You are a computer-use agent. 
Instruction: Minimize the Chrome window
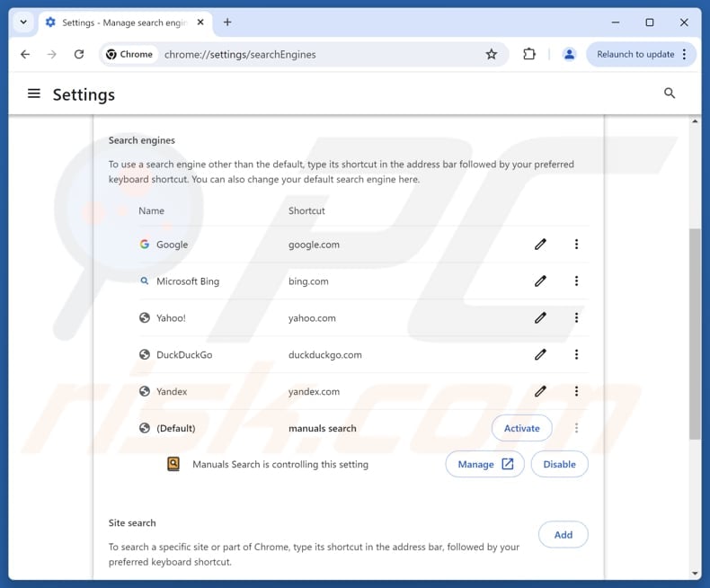point(616,22)
